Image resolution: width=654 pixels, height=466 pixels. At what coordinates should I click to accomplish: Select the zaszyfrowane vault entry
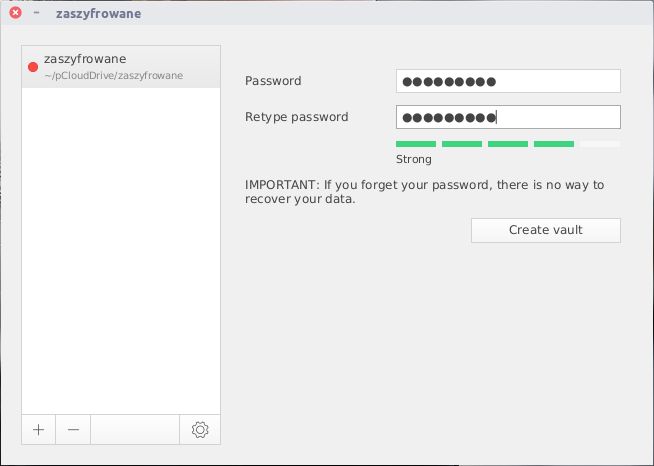tap(121, 67)
